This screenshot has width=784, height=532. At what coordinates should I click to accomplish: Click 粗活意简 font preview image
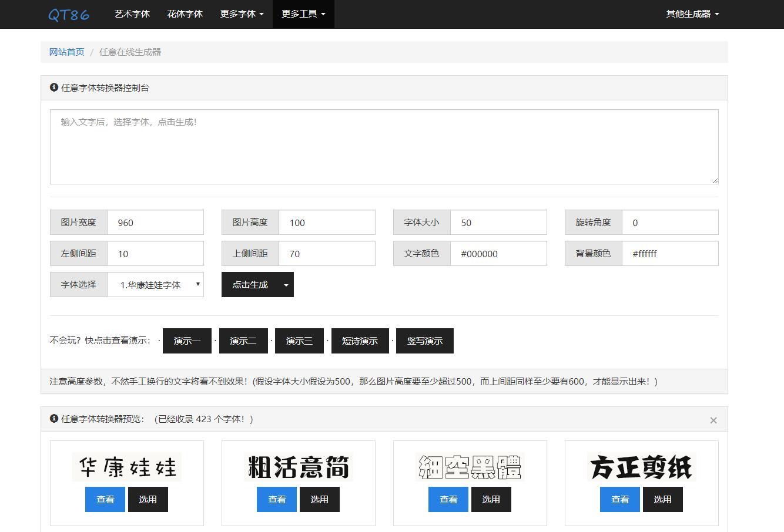(299, 467)
